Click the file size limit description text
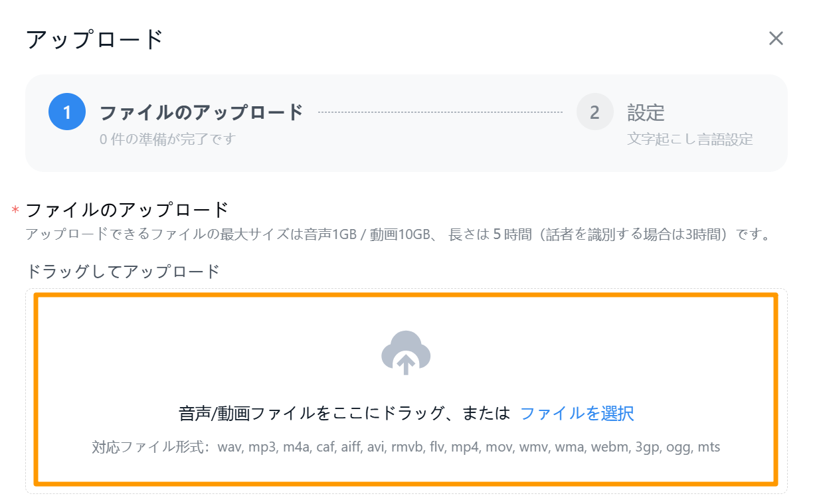The height and width of the screenshot is (504, 819). [x=397, y=234]
